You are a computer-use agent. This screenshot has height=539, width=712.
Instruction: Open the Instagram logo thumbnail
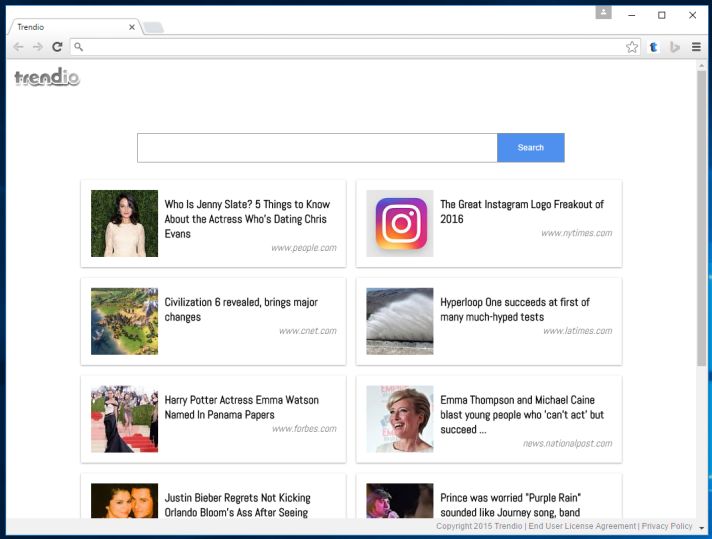pyautogui.click(x=400, y=223)
